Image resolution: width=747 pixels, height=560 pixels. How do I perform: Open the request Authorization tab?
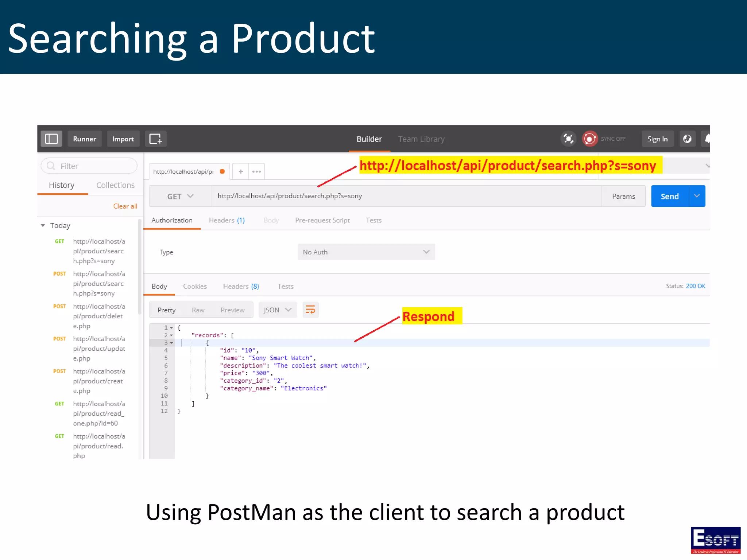coord(172,220)
